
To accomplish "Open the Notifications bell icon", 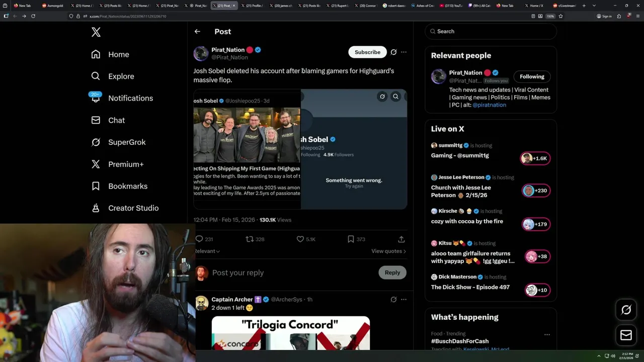I will (x=96, y=98).
